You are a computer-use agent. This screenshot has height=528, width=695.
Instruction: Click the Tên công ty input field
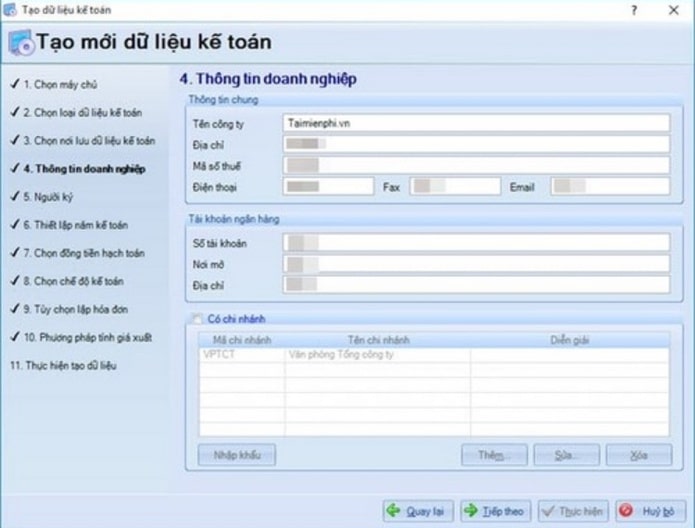476,123
